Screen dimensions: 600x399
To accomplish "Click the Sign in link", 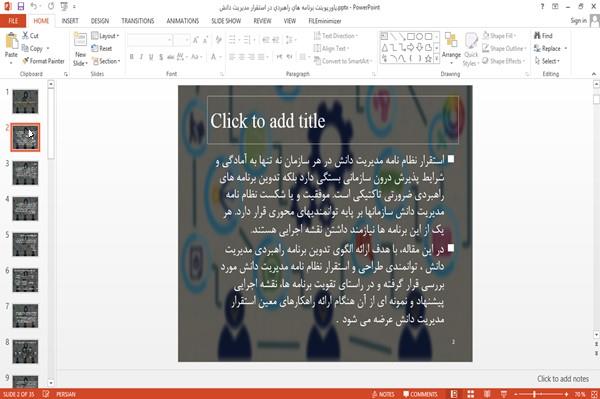I will [x=578, y=21].
